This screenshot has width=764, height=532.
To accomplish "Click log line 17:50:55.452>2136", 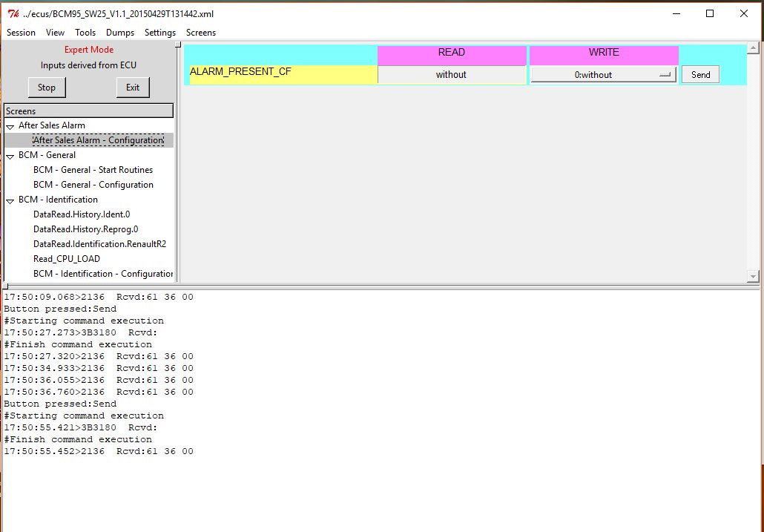I will coord(99,452).
